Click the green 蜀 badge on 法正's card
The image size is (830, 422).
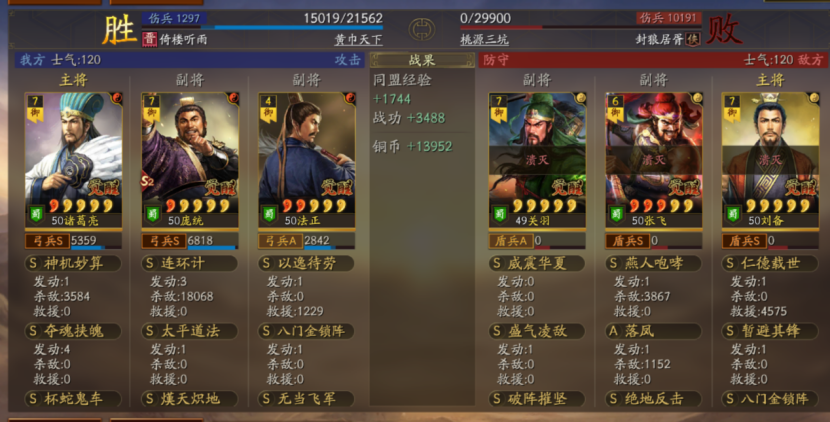pyautogui.click(x=269, y=214)
